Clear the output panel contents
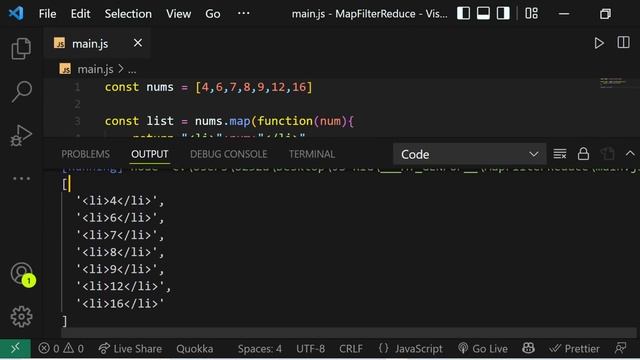This screenshot has height=360, width=640. 560,154
